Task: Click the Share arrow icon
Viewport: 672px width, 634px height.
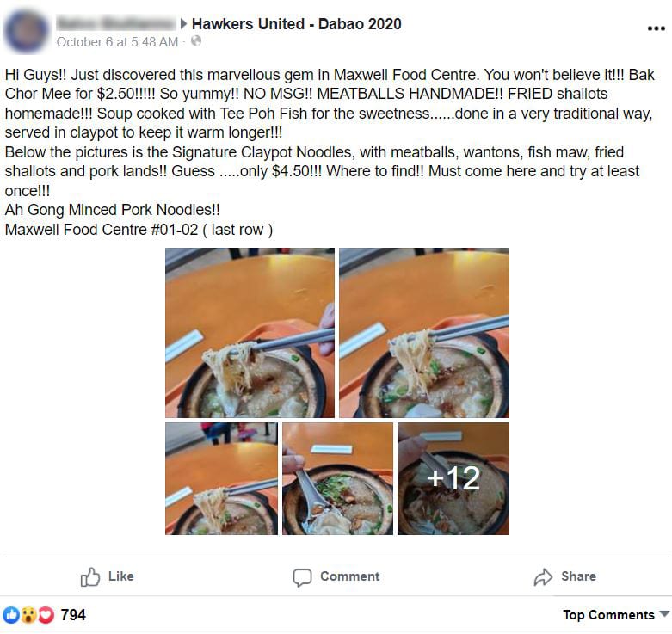Action: point(543,576)
